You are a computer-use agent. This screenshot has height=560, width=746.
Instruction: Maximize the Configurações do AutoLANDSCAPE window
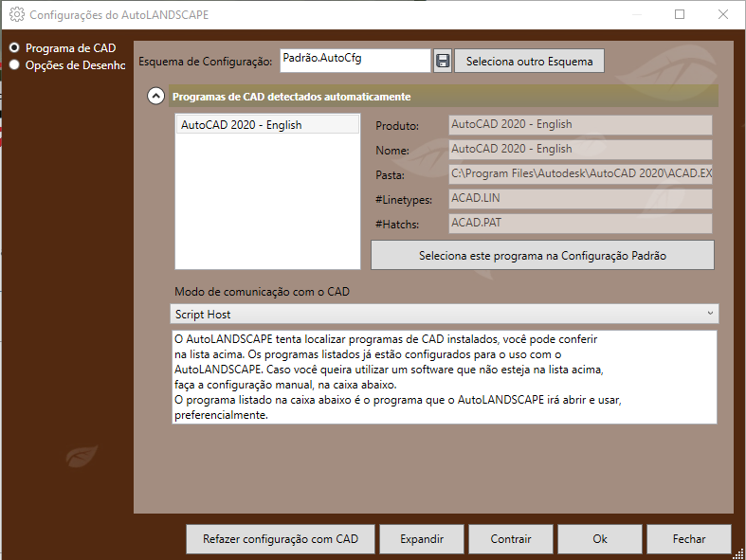[x=680, y=15]
